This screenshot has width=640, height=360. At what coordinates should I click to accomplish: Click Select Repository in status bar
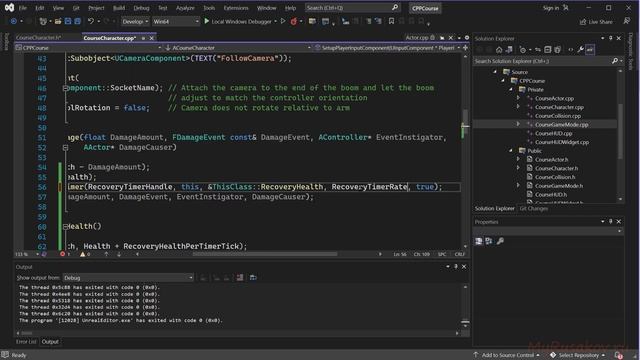(578, 355)
